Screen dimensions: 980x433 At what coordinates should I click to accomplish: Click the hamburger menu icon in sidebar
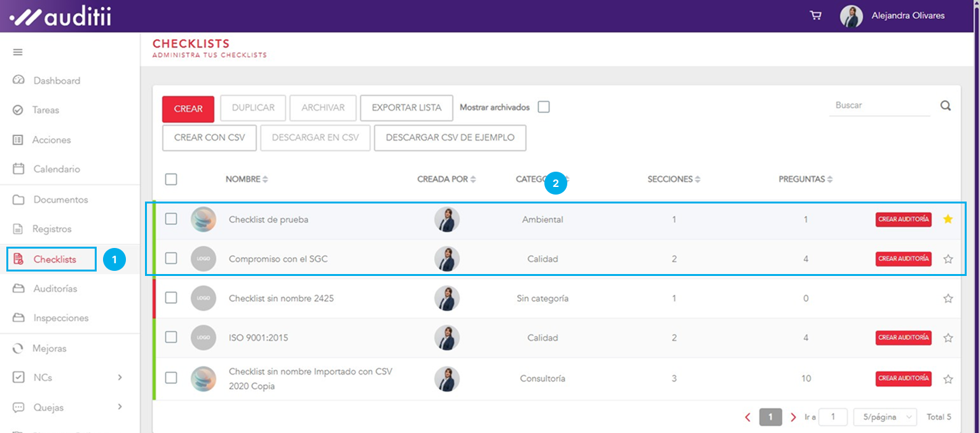18,52
